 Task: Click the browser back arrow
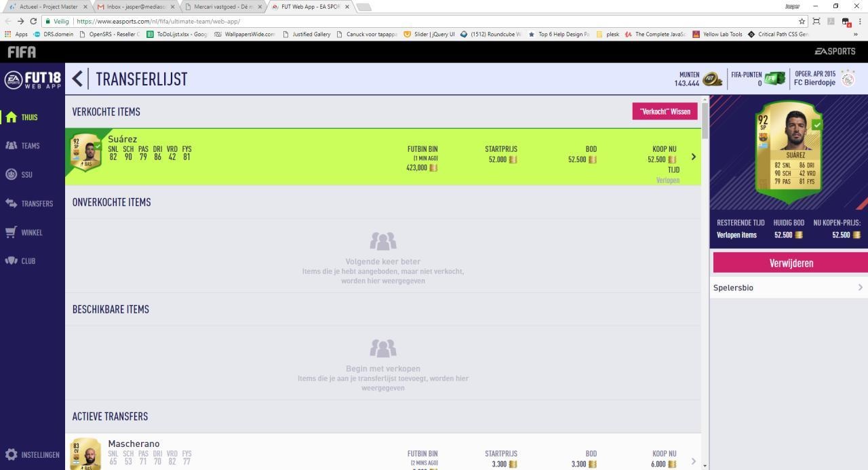click(8, 21)
